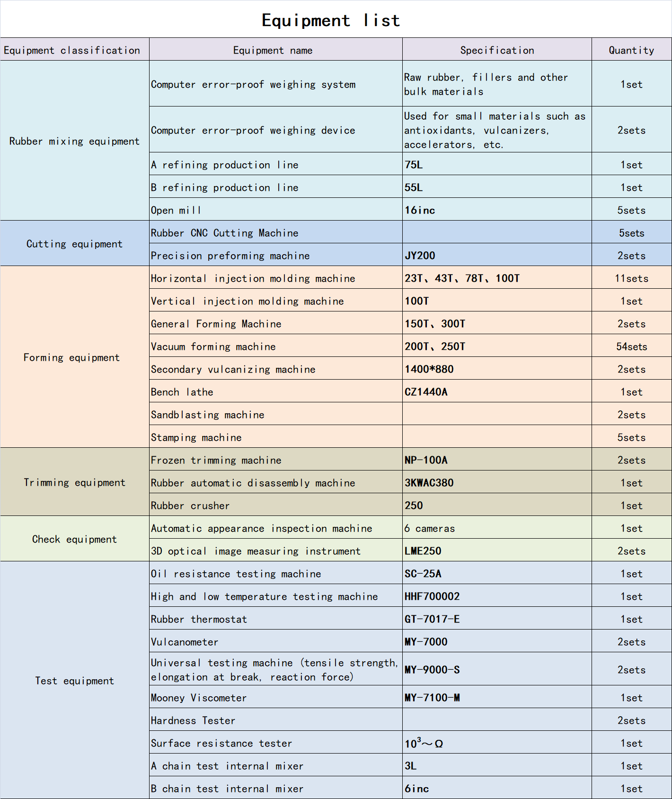Select the "Mooney Viscometer" name cell
Screen dimensions: 672x799
(199, 698)
